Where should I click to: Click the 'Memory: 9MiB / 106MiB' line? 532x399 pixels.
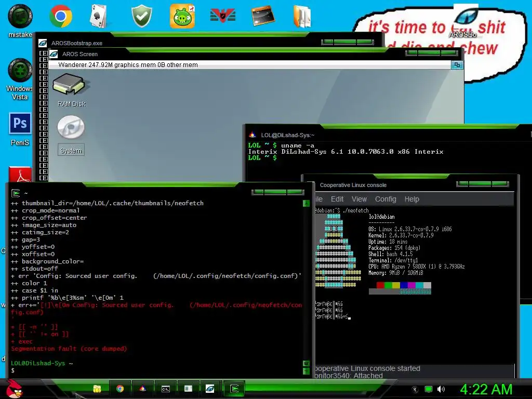click(x=395, y=273)
